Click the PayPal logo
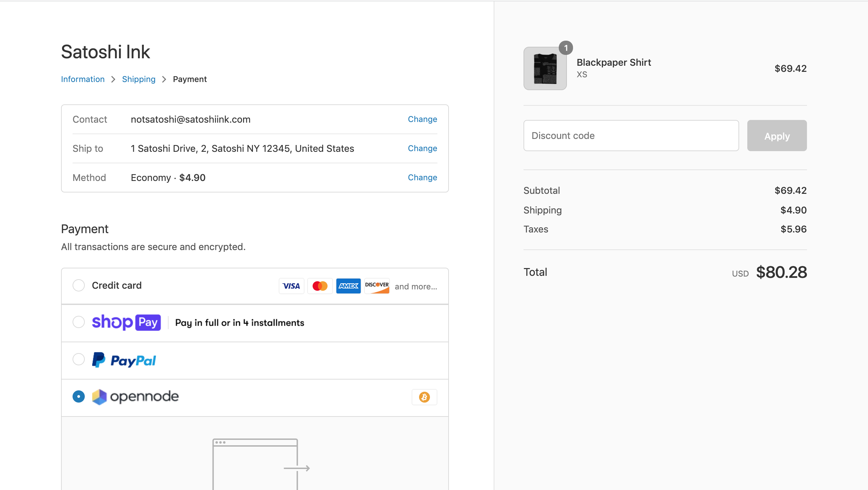Screen dimensions: 868x490 click(x=124, y=360)
